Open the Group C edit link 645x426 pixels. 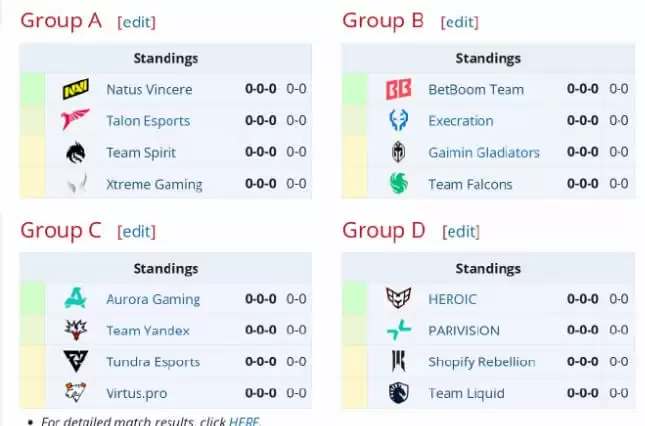(136, 232)
